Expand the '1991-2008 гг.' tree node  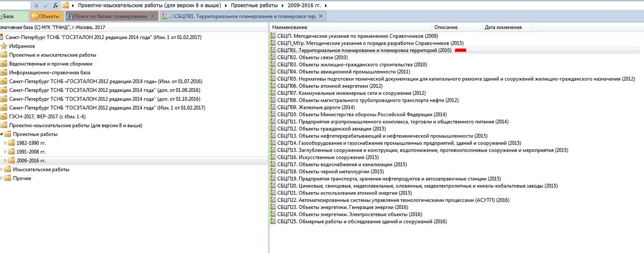coord(6,152)
